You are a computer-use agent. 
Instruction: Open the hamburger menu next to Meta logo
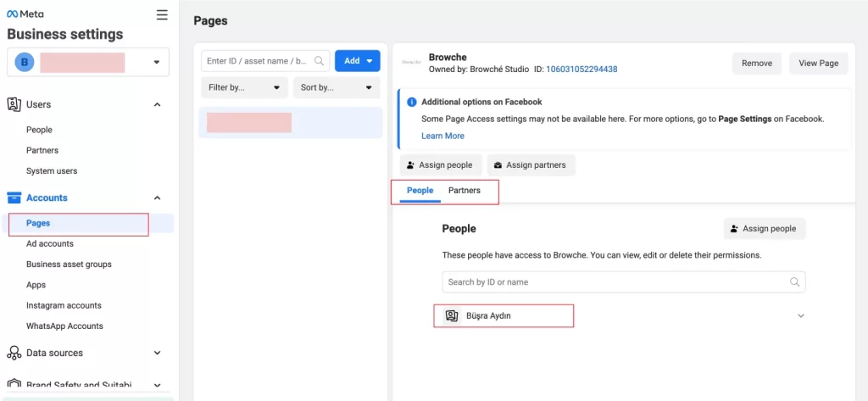coord(162,14)
